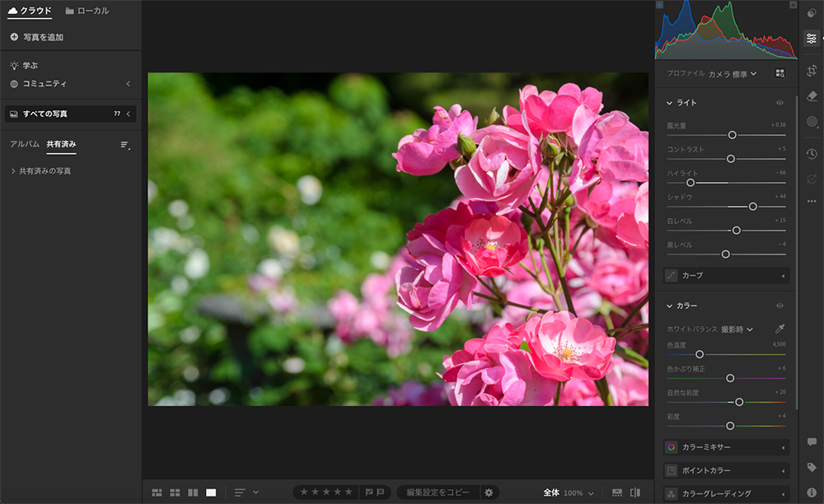824x504 pixels.
Task: Open the three-dots more options menu
Action: 812,201
